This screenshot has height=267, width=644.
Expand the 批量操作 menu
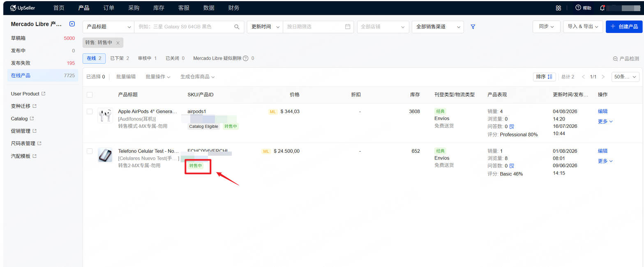coord(158,77)
